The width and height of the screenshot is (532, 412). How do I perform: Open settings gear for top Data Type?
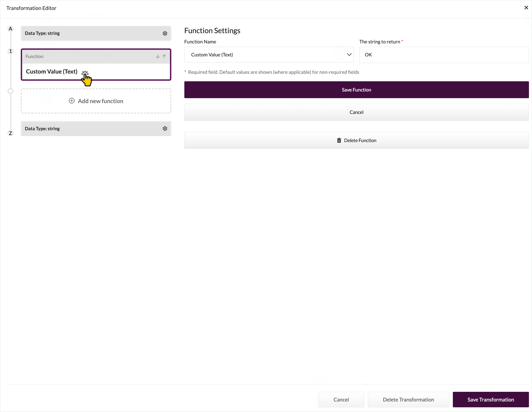165,33
